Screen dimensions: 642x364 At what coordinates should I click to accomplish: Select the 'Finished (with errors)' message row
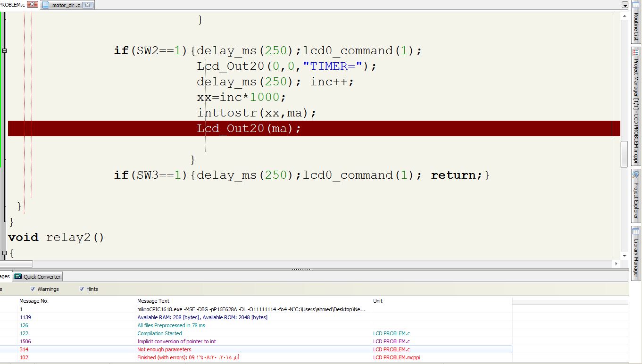[188, 357]
